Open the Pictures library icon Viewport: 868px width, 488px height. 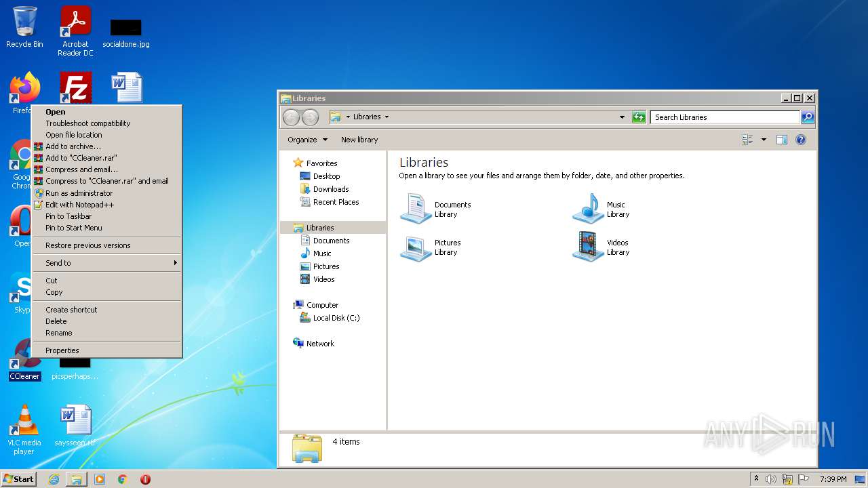tap(416, 247)
